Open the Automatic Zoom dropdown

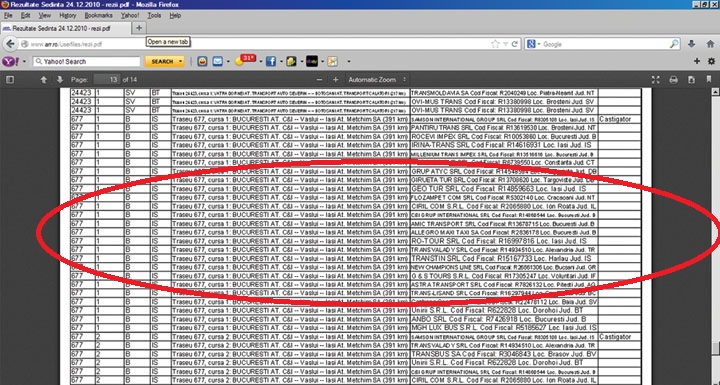pyautogui.click(x=377, y=80)
